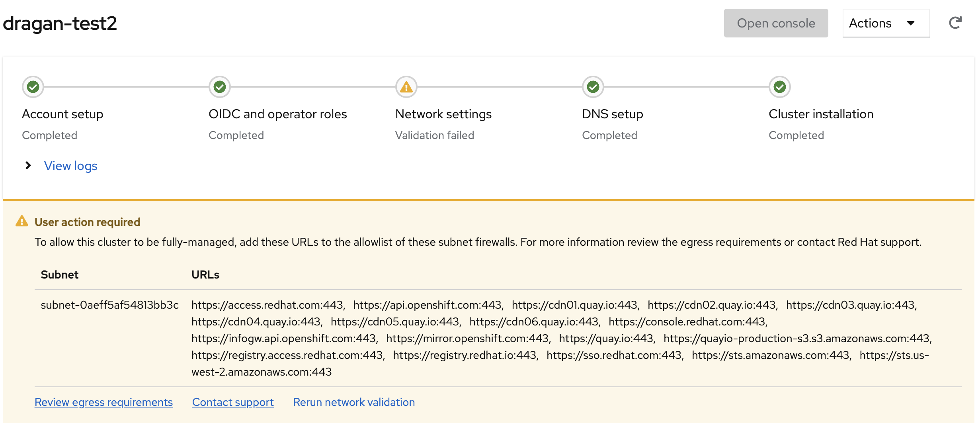Viewport: 980px width, 431px height.
Task: Click OIDC and operator roles checkmark icon
Action: coord(220,87)
